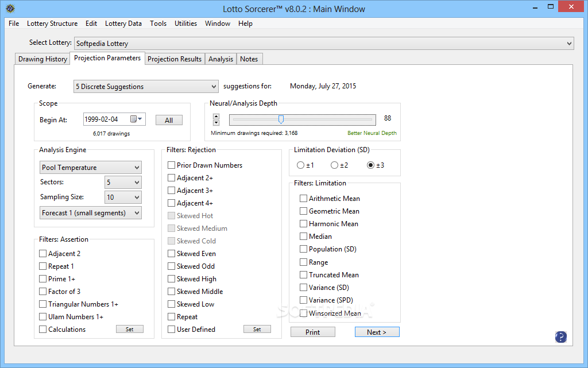This screenshot has width=588, height=368.
Task: Check the User Defined checkbox
Action: pos(171,329)
